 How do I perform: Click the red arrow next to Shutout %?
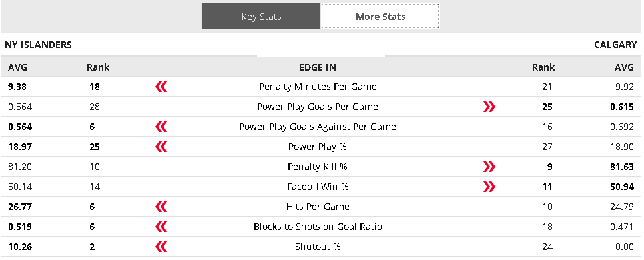[x=161, y=247]
